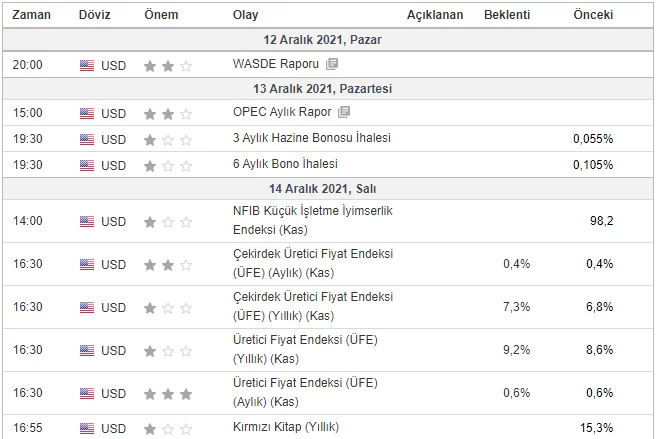
Task: Click the importance stars for Kırmızı Kitap
Action: point(168,428)
